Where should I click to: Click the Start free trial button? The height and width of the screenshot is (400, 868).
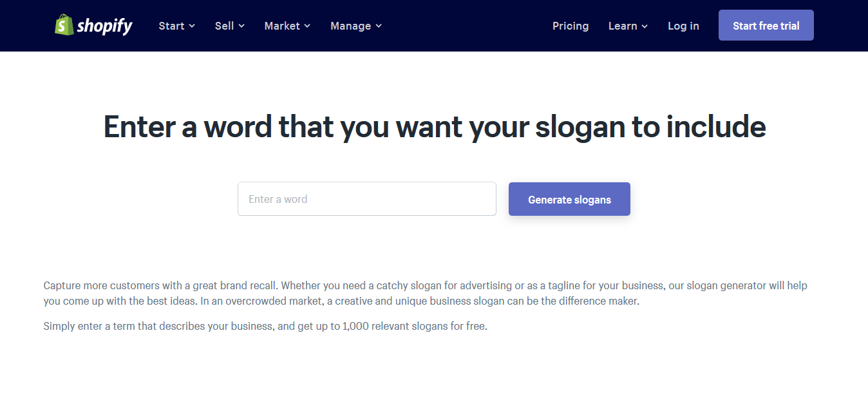(766, 25)
